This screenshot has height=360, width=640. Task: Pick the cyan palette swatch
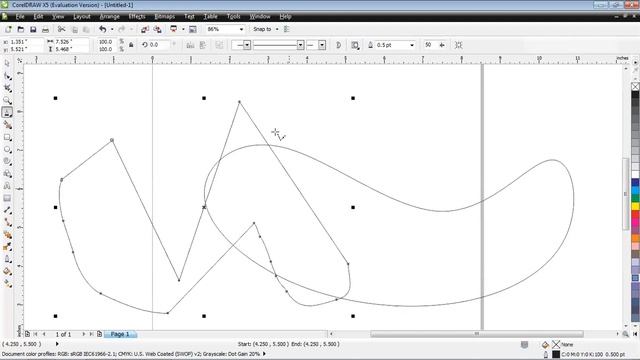[635, 190]
